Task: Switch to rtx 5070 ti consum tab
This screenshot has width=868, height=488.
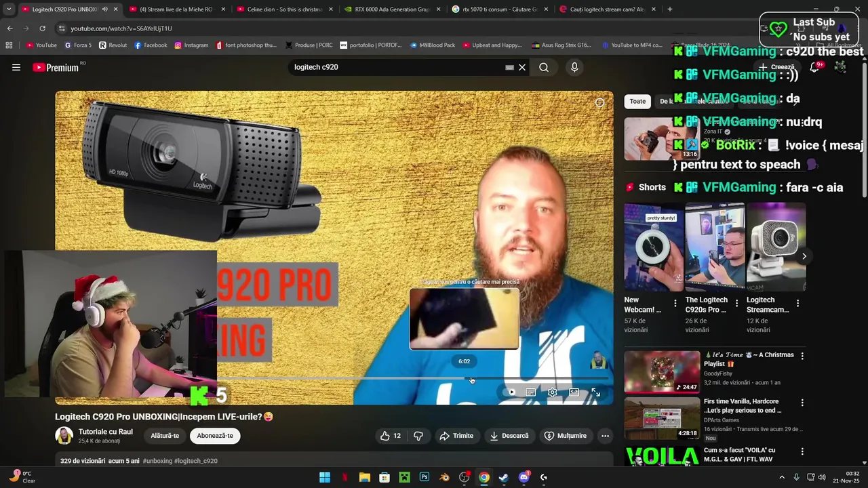Action: click(500, 9)
